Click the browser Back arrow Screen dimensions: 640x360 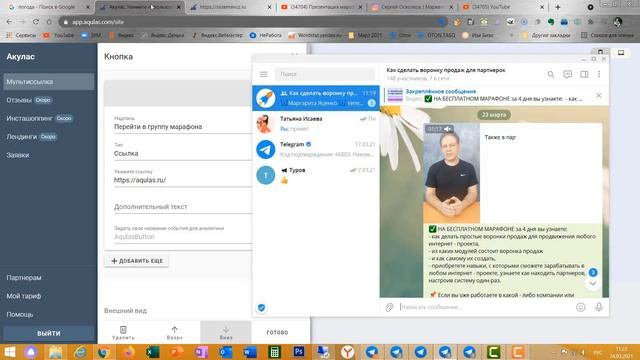point(9,22)
